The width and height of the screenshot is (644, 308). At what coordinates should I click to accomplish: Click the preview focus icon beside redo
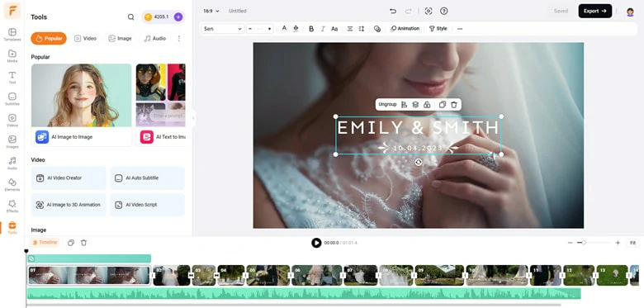(429, 11)
